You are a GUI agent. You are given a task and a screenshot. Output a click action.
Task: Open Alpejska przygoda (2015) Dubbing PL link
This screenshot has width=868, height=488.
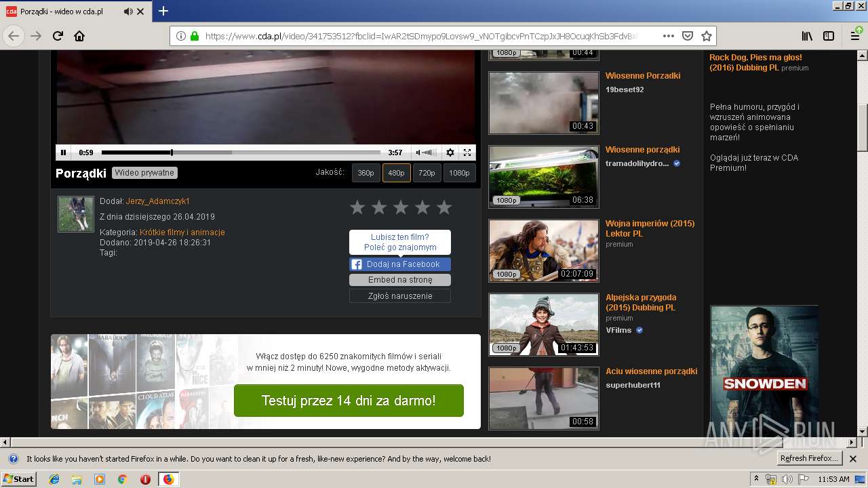(641, 302)
